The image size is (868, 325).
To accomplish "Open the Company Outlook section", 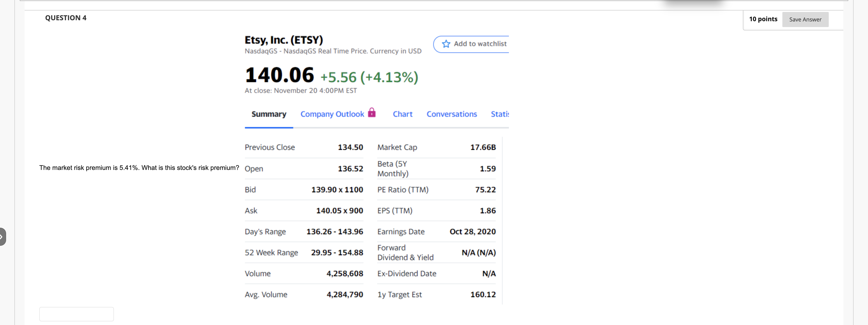I will click(x=332, y=114).
